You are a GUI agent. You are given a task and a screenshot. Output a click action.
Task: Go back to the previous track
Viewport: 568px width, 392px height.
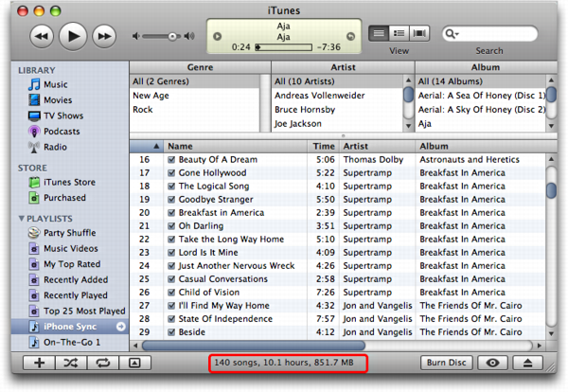tap(42, 36)
